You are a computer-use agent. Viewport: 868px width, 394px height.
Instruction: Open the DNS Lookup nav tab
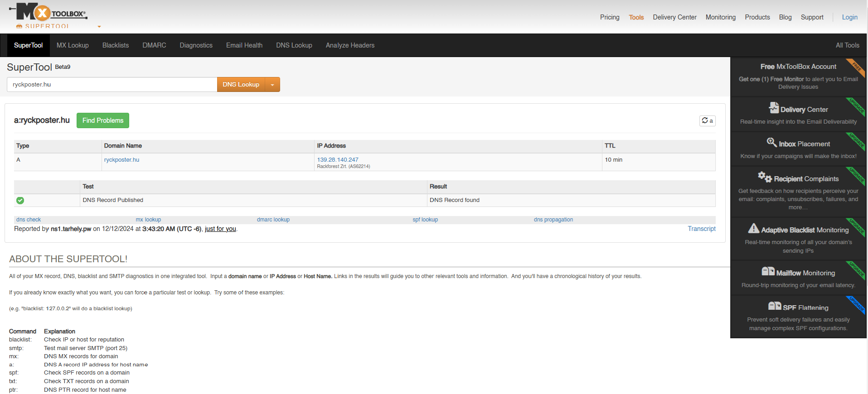tap(294, 45)
